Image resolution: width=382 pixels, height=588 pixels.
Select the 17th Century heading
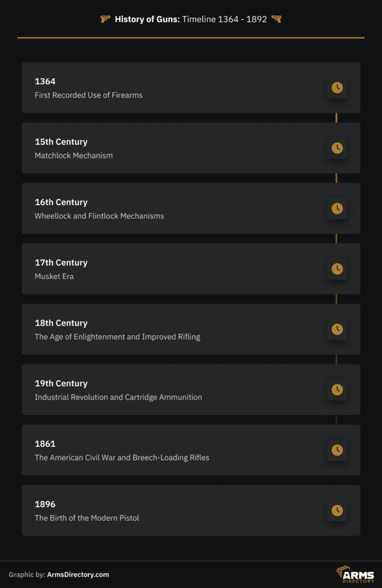pyautogui.click(x=61, y=262)
